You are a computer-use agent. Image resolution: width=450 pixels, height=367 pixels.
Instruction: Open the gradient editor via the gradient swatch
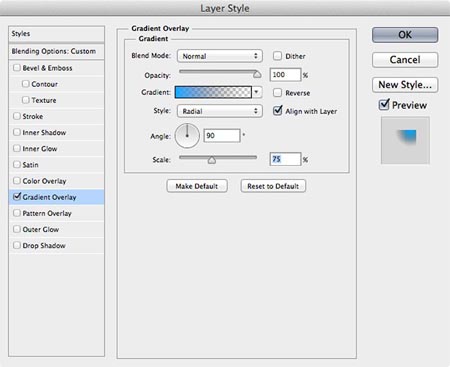pyautogui.click(x=213, y=92)
